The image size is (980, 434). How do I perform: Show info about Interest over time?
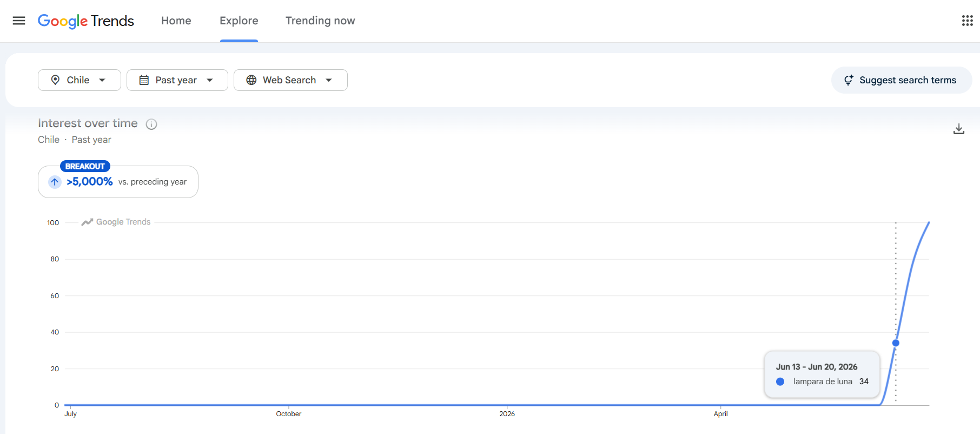click(x=151, y=124)
